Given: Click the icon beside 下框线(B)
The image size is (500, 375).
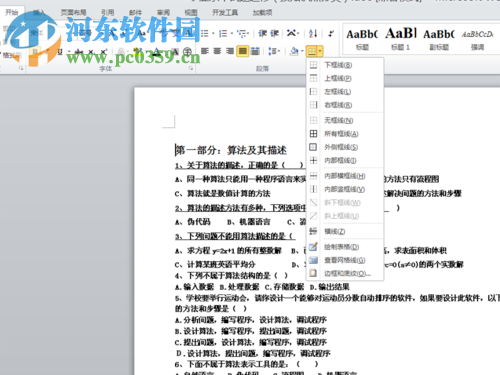Looking at the screenshot, I should (x=313, y=65).
